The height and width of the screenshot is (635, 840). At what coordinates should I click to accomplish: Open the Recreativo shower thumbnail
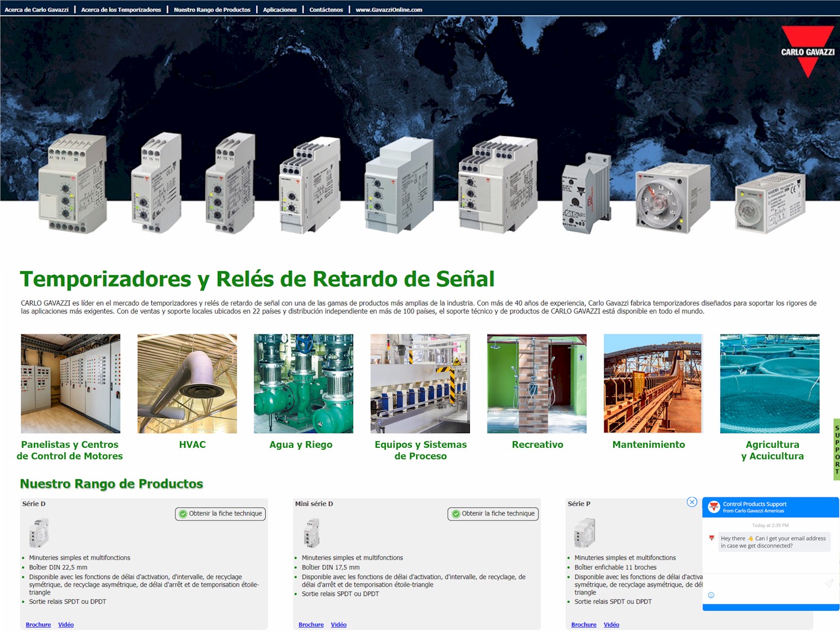point(537,383)
